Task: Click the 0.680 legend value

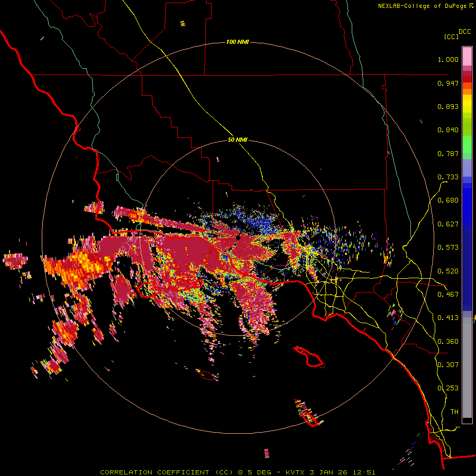Action: pos(448,200)
